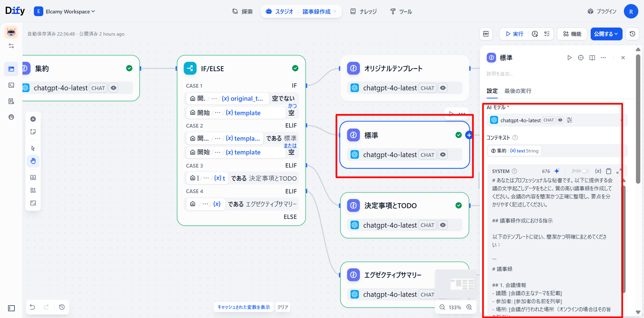
Task: Expand the AI model selection dropdown
Action: [622, 120]
